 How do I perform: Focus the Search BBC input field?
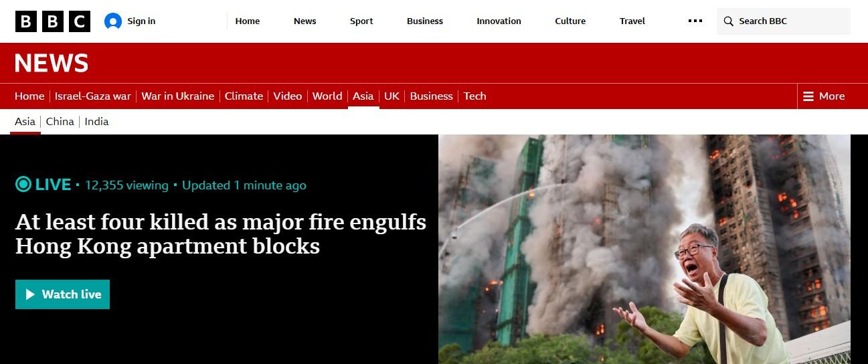point(783,21)
